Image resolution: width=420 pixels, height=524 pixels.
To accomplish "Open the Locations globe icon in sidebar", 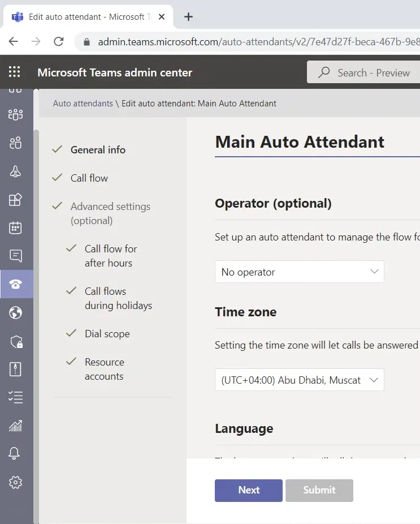I will 16,312.
